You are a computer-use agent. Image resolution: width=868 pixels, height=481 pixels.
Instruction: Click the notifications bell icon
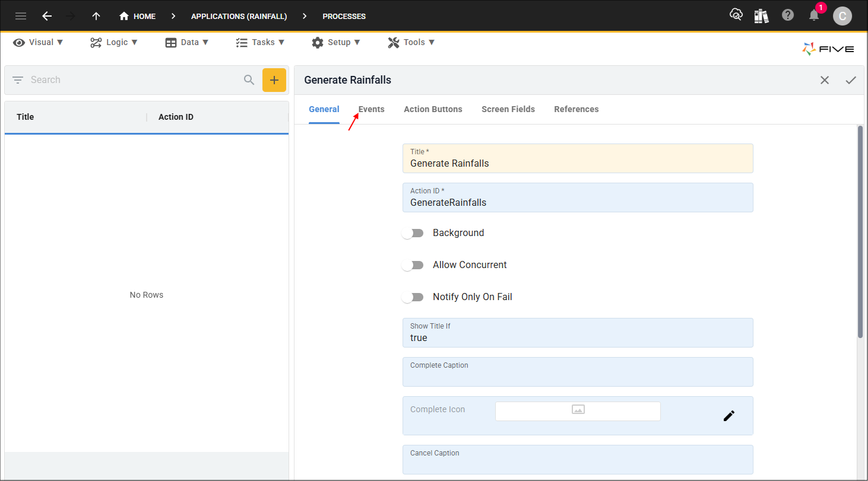point(814,15)
